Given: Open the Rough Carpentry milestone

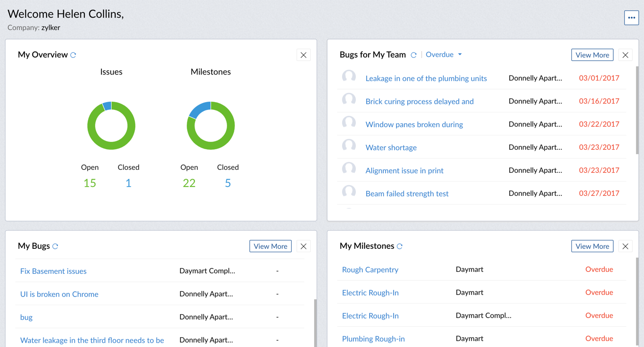Looking at the screenshot, I should [370, 269].
